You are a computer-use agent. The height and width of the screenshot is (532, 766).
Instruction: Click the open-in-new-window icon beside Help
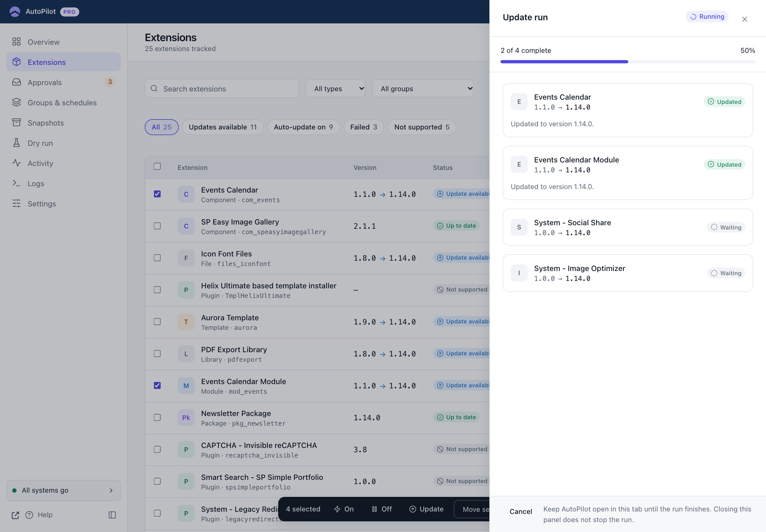point(15,515)
